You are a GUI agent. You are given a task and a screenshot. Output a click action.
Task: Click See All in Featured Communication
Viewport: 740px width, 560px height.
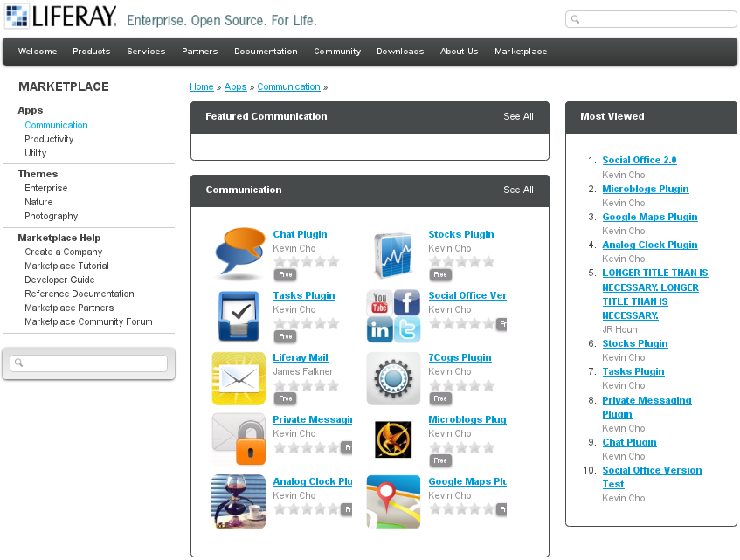[x=518, y=116]
